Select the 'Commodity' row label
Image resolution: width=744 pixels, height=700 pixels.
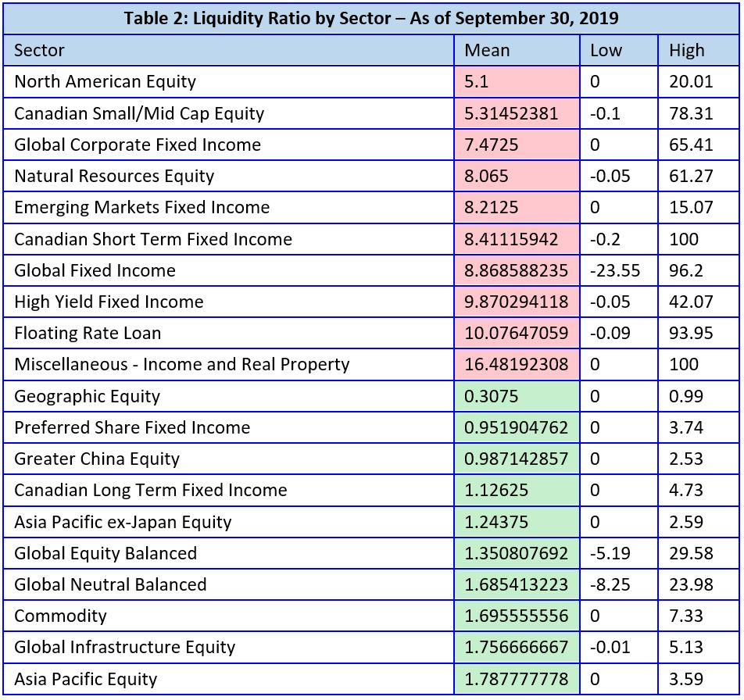(x=60, y=616)
